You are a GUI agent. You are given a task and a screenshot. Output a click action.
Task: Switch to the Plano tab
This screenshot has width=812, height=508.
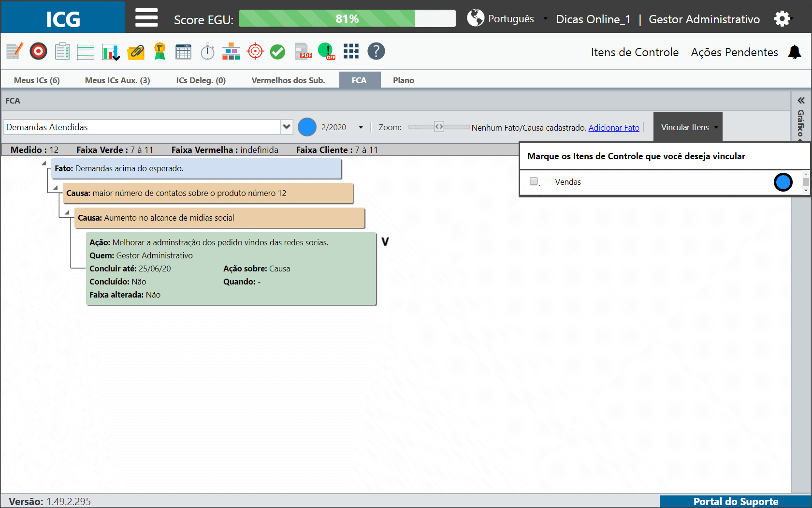point(404,80)
